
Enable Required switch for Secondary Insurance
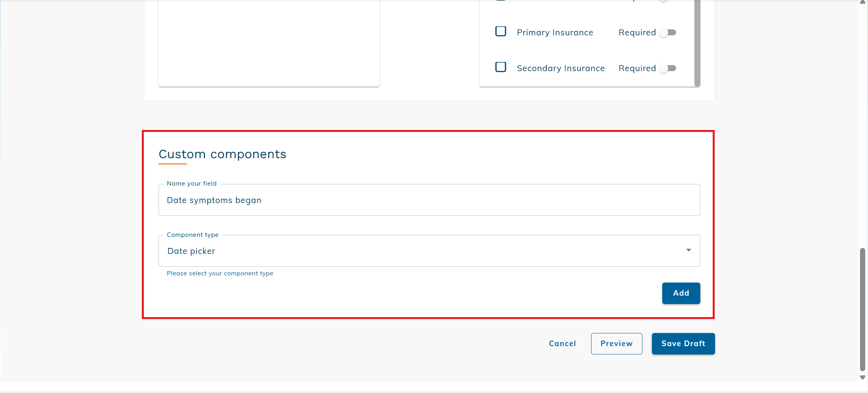(668, 68)
